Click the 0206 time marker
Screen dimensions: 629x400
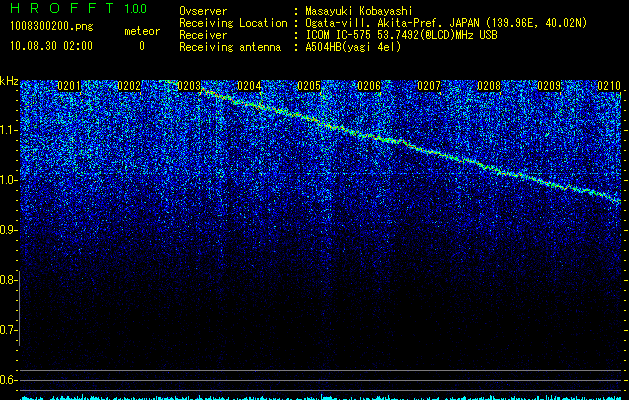(369, 85)
